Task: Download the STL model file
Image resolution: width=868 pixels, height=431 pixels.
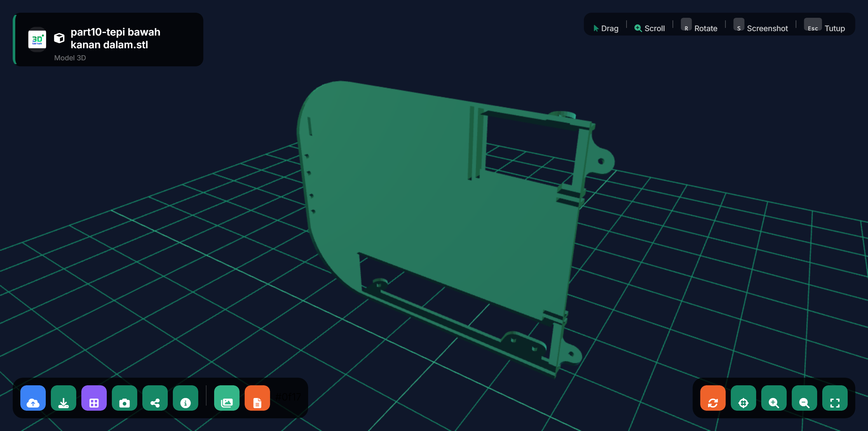Action: 63,398
